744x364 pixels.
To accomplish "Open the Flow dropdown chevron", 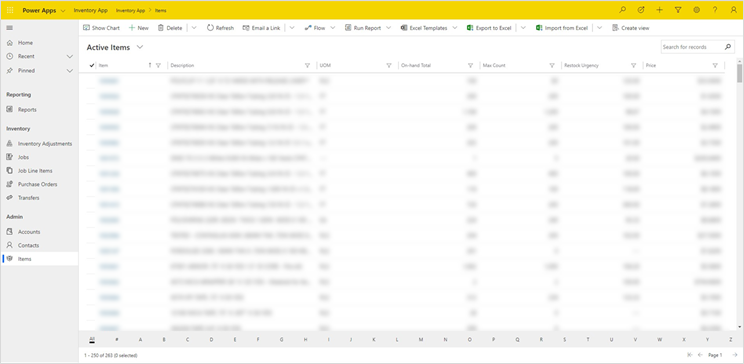I will pos(333,28).
